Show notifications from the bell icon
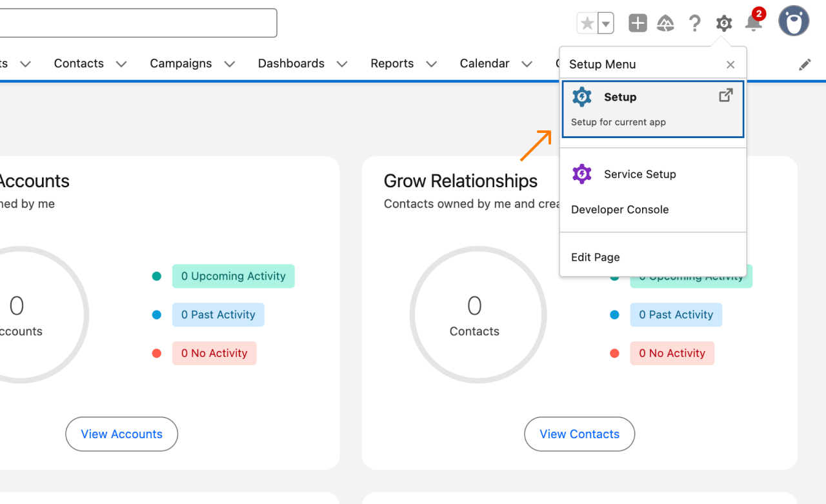This screenshot has height=504, width=826. [753, 23]
